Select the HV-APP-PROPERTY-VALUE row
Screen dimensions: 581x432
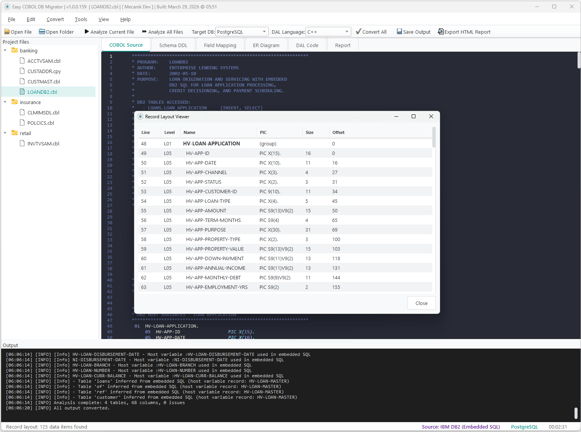coord(285,249)
